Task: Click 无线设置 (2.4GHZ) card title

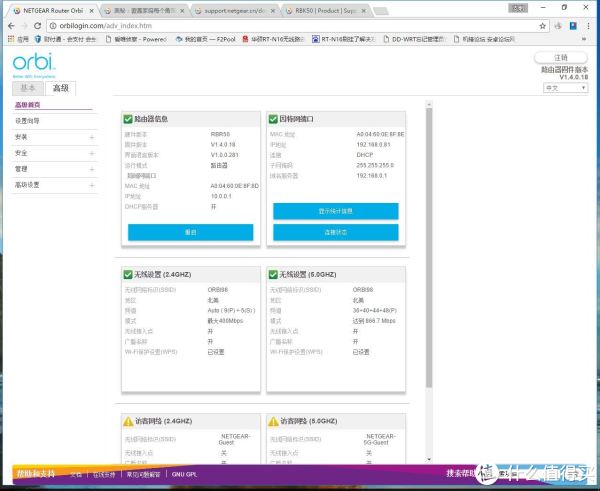Action: (x=162, y=274)
